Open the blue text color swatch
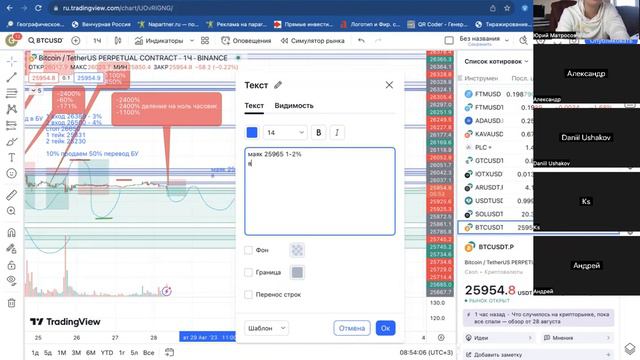 pos(252,132)
